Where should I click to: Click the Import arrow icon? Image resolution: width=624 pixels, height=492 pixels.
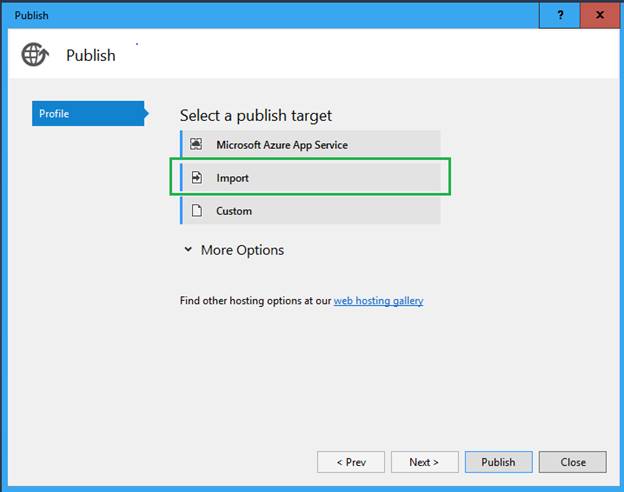196,178
